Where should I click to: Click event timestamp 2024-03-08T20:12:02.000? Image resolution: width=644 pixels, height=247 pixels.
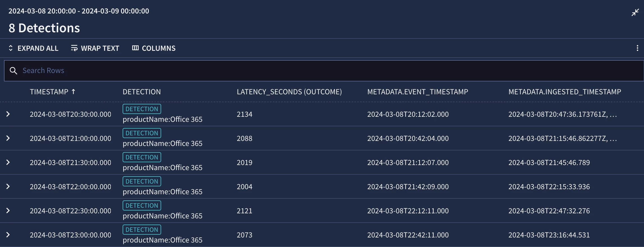click(408, 114)
